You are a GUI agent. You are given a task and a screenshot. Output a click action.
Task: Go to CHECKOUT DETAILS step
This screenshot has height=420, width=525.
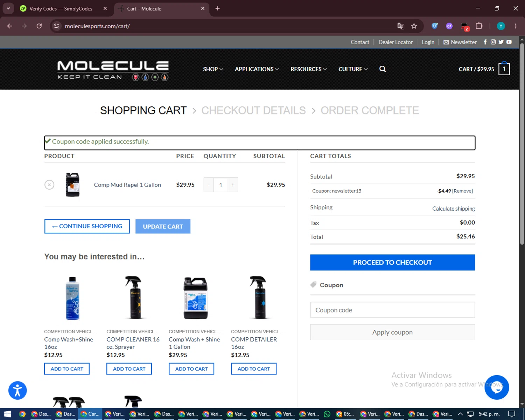[x=253, y=111]
